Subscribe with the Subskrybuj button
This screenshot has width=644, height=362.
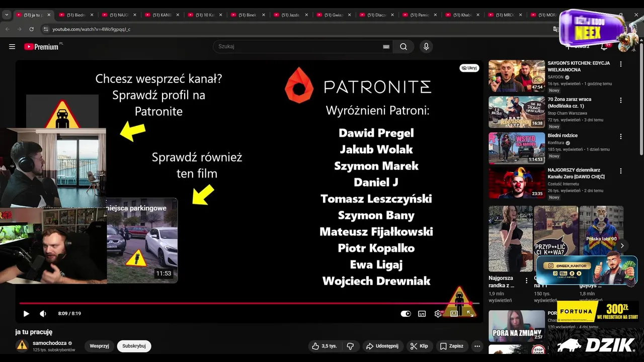click(x=134, y=346)
